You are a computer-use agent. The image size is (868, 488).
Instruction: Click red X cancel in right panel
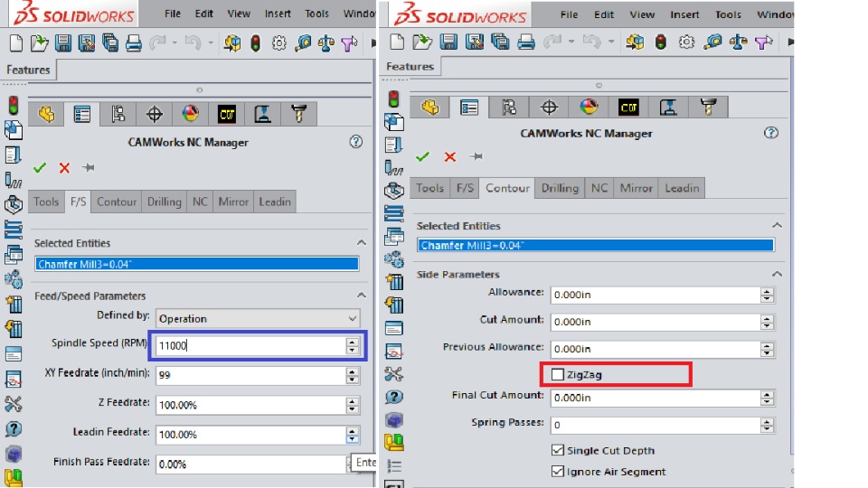coord(450,156)
